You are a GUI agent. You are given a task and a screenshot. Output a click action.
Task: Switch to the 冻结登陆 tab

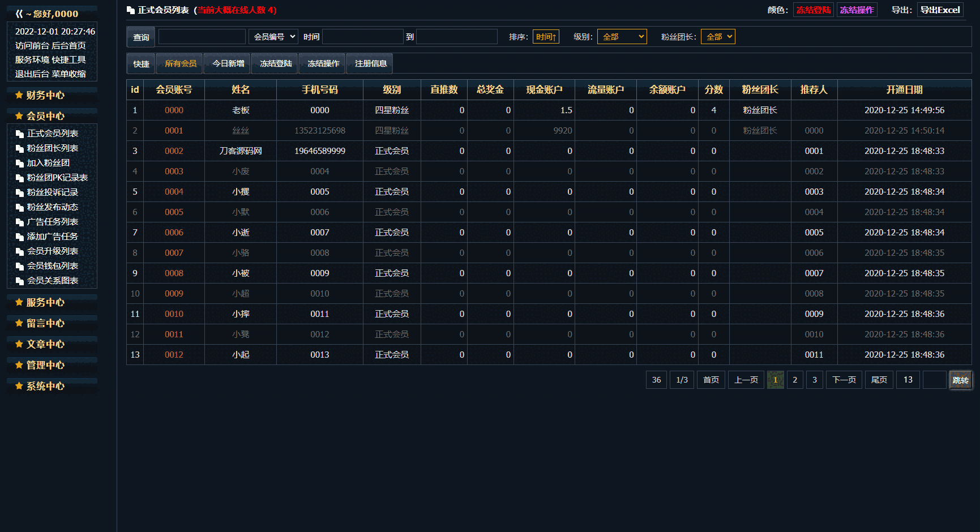(x=276, y=63)
